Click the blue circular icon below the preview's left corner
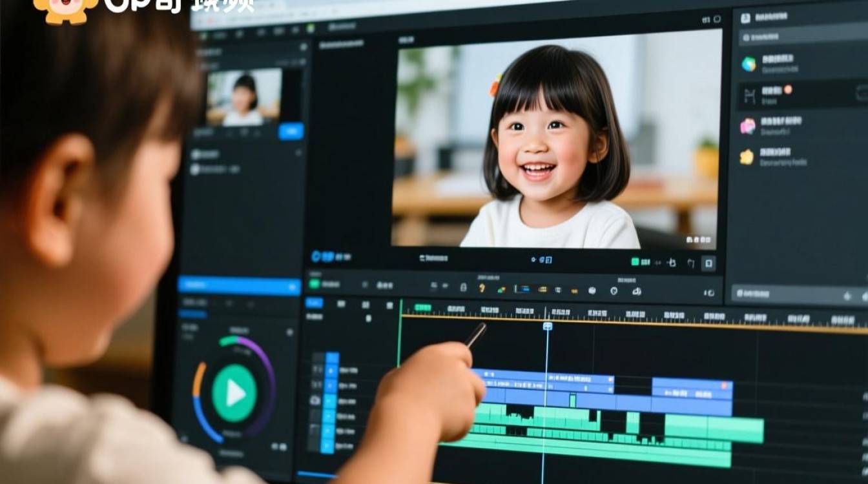868x484 pixels. tap(316, 256)
